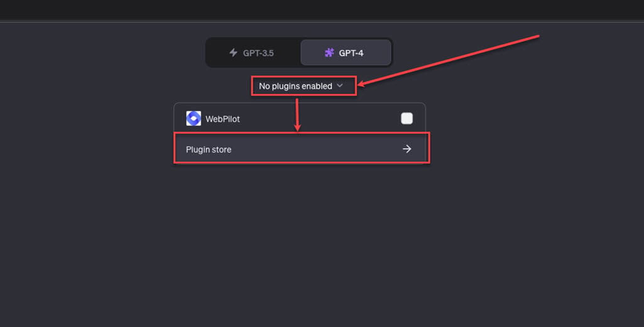Click the dark top bar above the model switcher

point(322,10)
